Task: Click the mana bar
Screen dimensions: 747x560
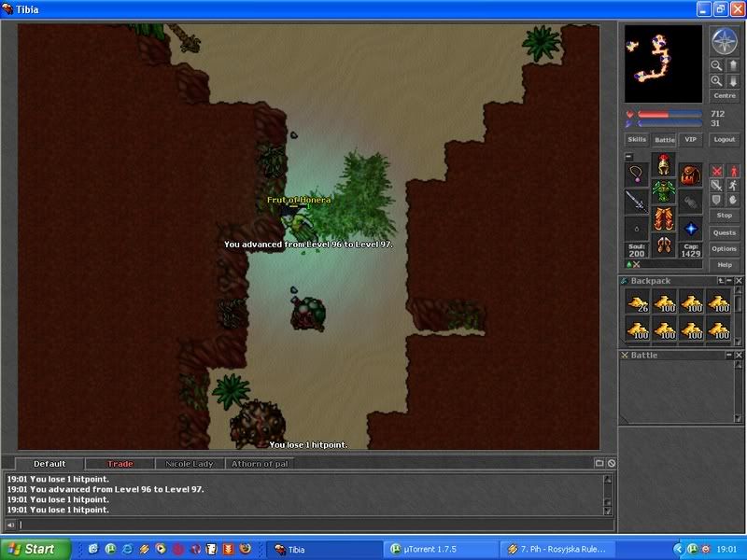Action: (669, 123)
